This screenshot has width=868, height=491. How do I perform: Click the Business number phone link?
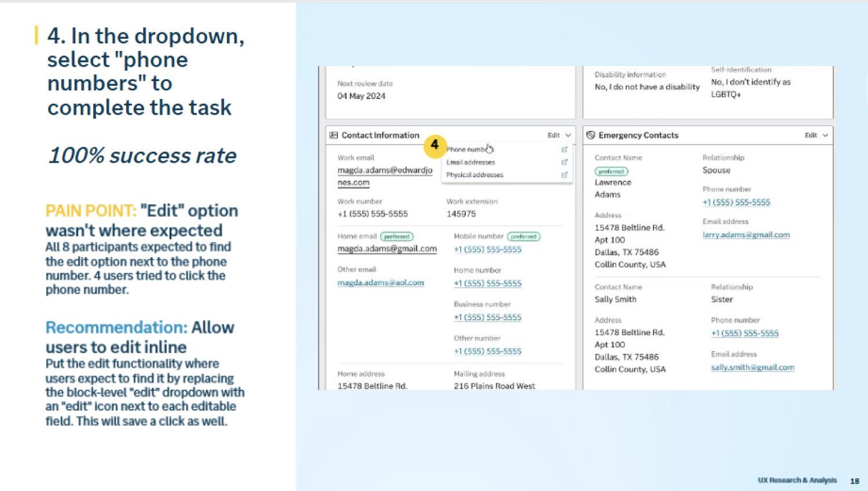[x=487, y=317]
